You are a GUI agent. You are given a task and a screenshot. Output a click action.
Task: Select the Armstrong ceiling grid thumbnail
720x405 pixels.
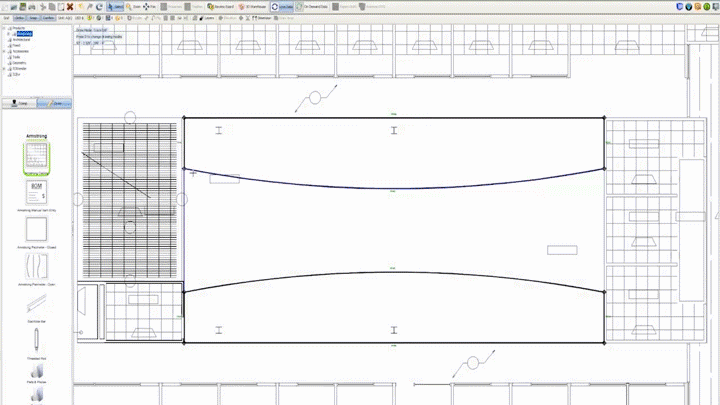[x=36, y=156]
